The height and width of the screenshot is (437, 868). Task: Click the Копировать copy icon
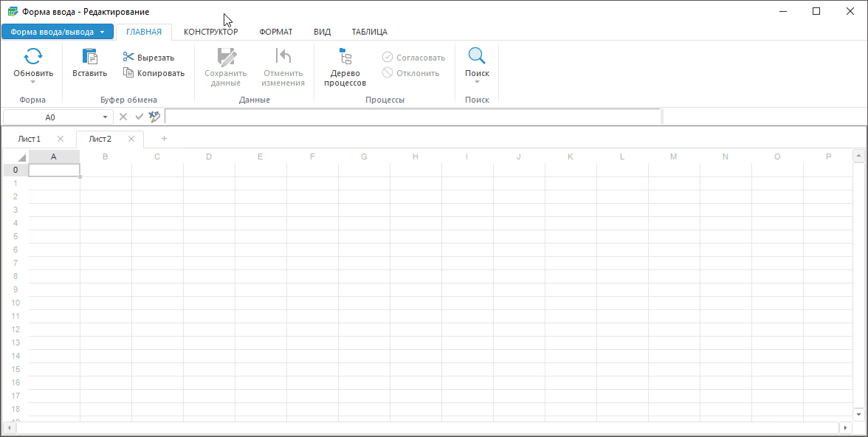[128, 72]
